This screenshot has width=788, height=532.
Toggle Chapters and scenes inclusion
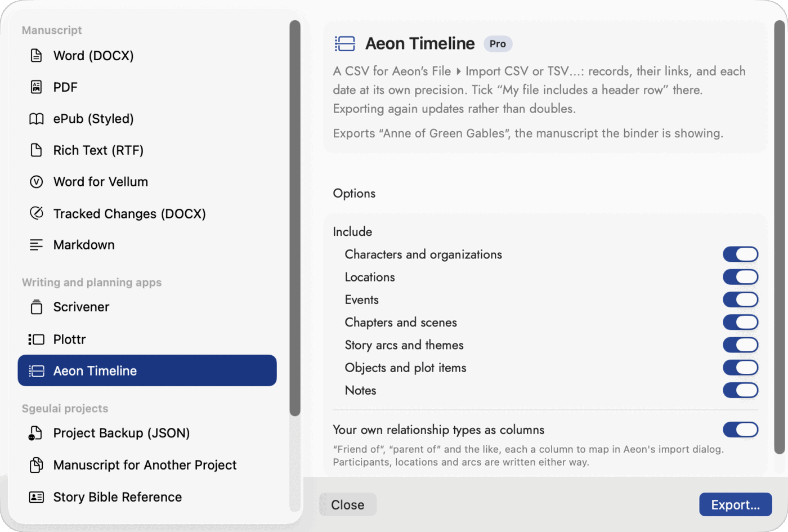point(741,323)
